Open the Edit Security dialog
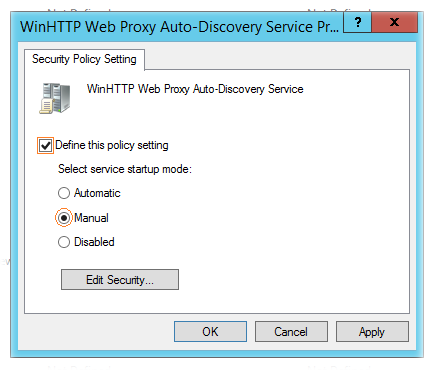 pyautogui.click(x=120, y=279)
